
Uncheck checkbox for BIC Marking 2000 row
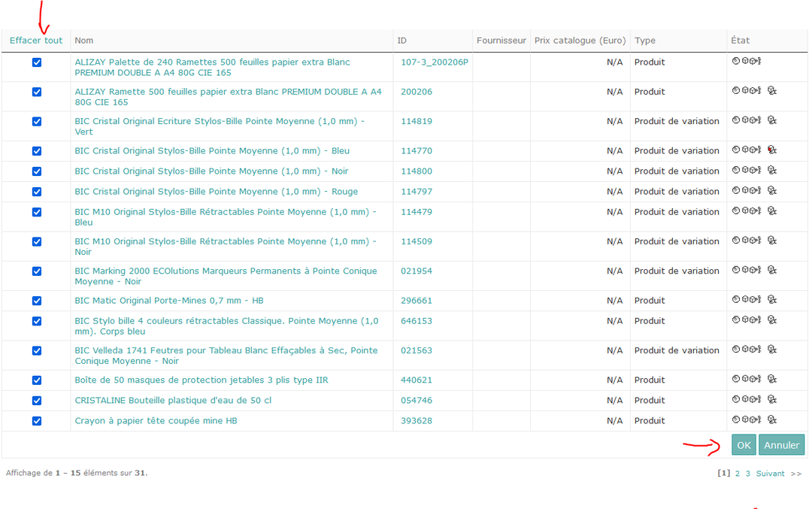pyautogui.click(x=37, y=271)
